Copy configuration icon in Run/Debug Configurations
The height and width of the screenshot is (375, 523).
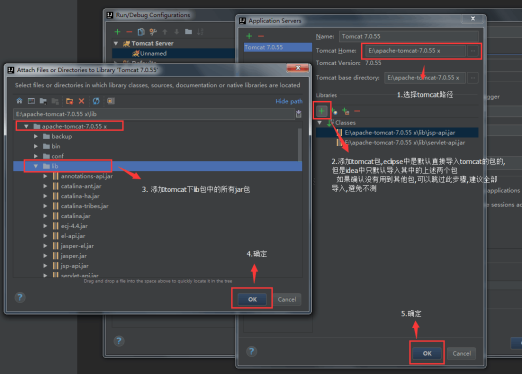click(141, 32)
